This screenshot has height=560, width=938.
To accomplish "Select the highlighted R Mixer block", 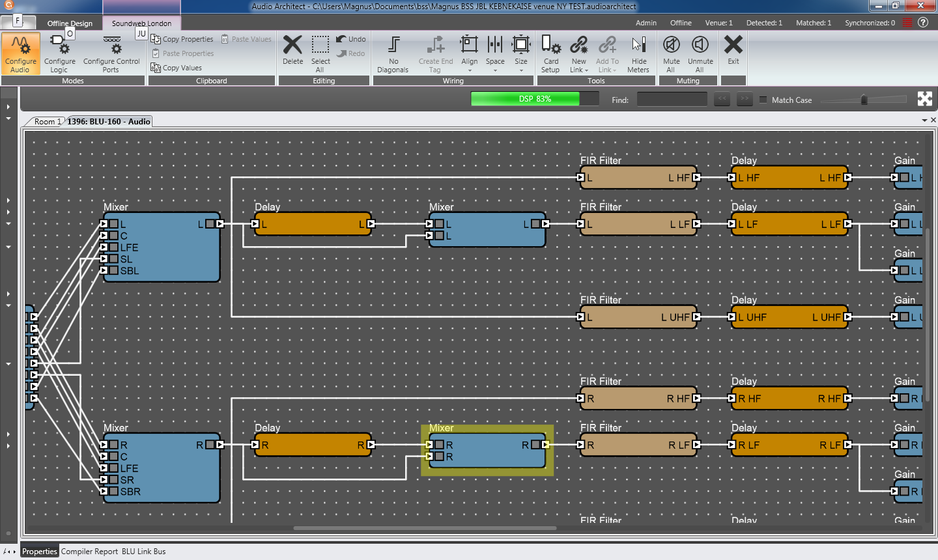I will click(x=487, y=451).
